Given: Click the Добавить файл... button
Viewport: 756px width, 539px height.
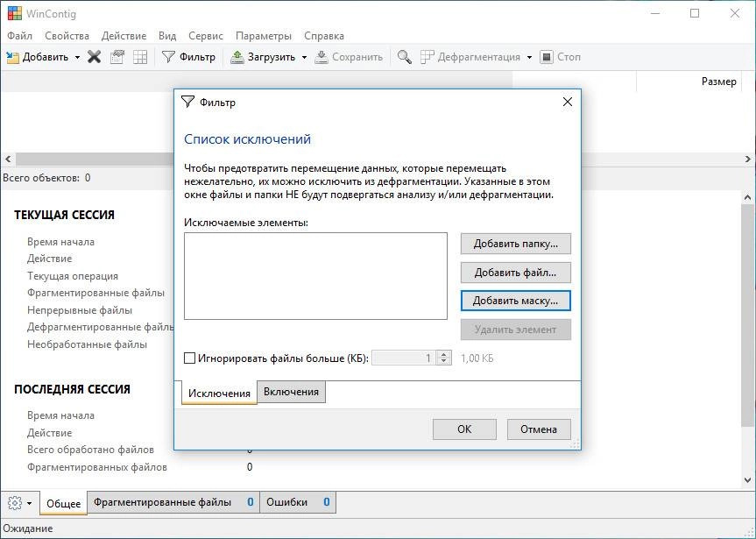Looking at the screenshot, I should (516, 273).
